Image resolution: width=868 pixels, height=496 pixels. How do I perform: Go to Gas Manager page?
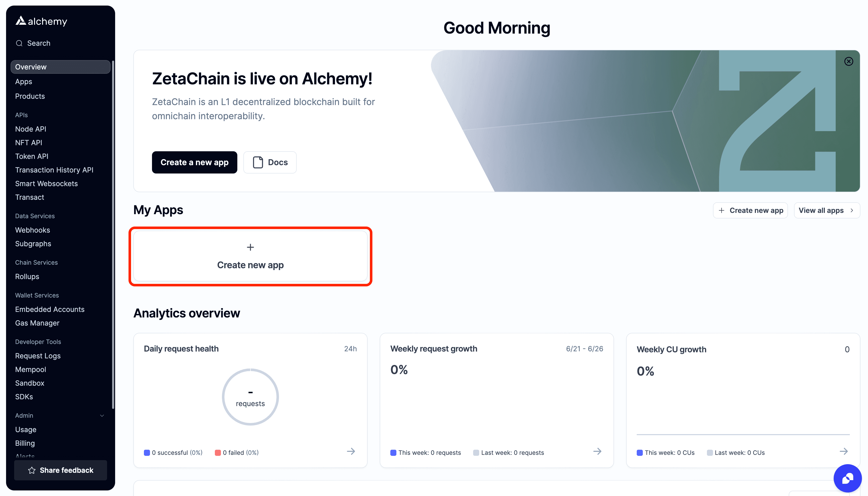pyautogui.click(x=37, y=323)
